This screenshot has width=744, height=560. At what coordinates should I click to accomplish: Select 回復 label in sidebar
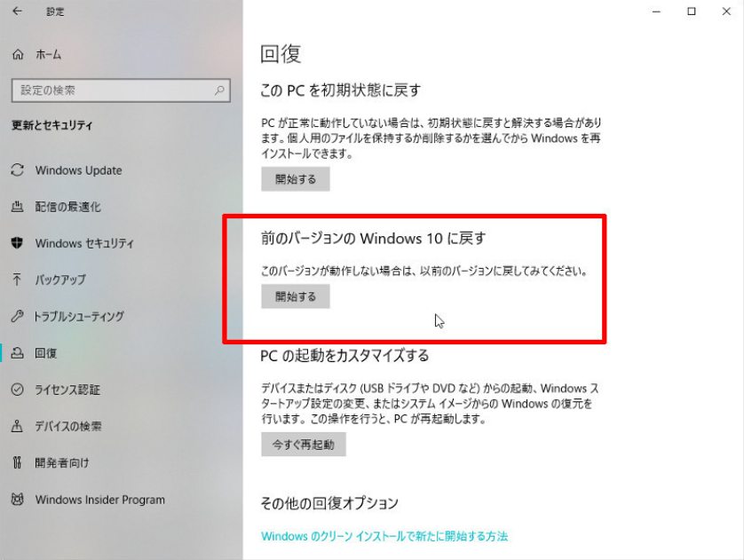[x=45, y=353]
